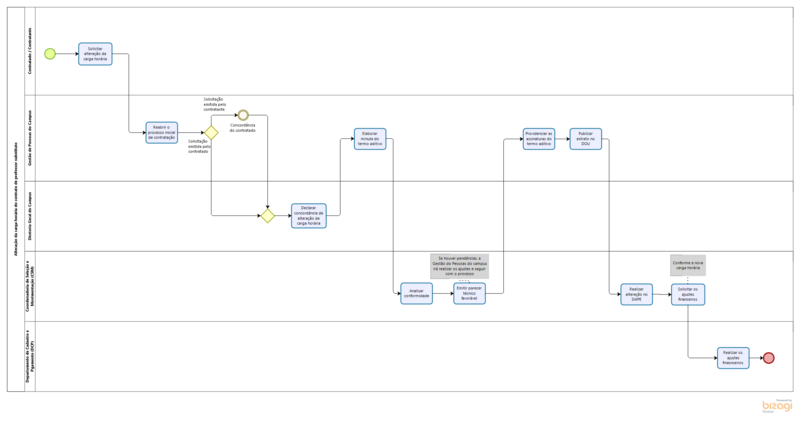Select 'Realizar alteração no SIAPE' task
The image size is (800, 424).
pyautogui.click(x=636, y=294)
